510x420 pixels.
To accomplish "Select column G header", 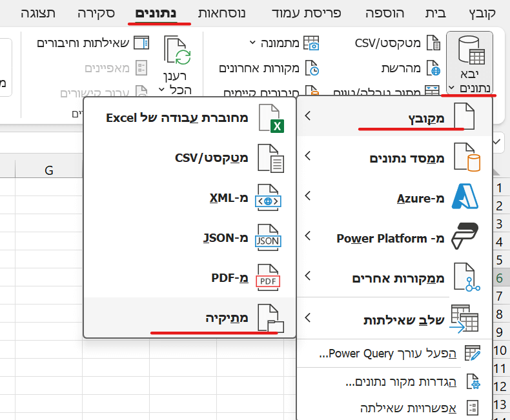I will point(49,170).
